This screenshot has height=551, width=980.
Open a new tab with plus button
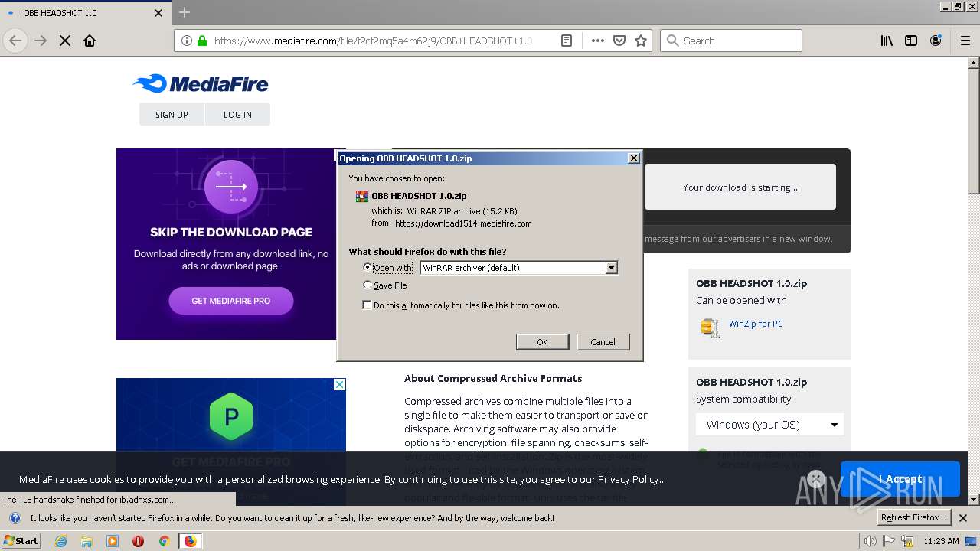coord(185,12)
